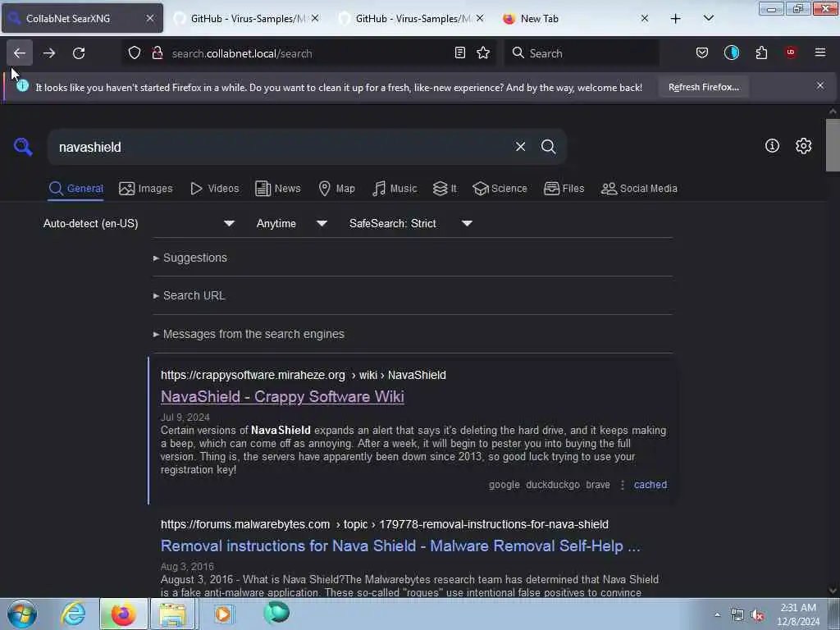Click the forums.malwarebytes.com result URL
Image resolution: width=840 pixels, height=630 pixels.
pyautogui.click(x=385, y=524)
